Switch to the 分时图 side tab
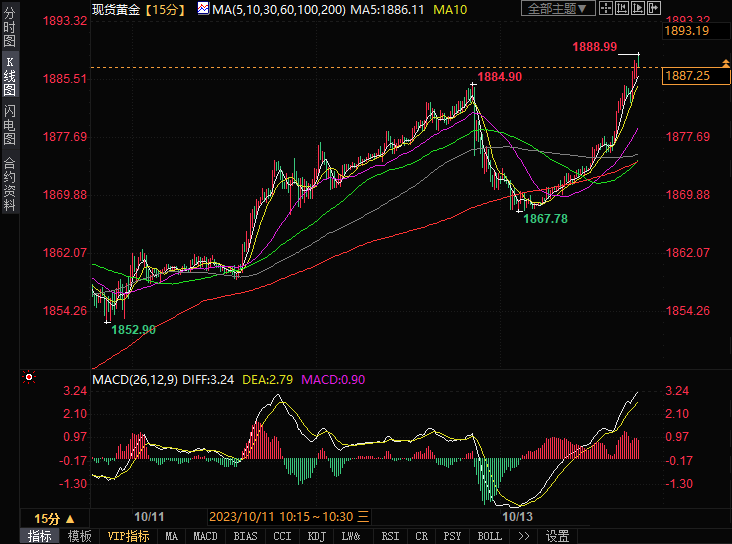732x544 pixels. point(9,32)
